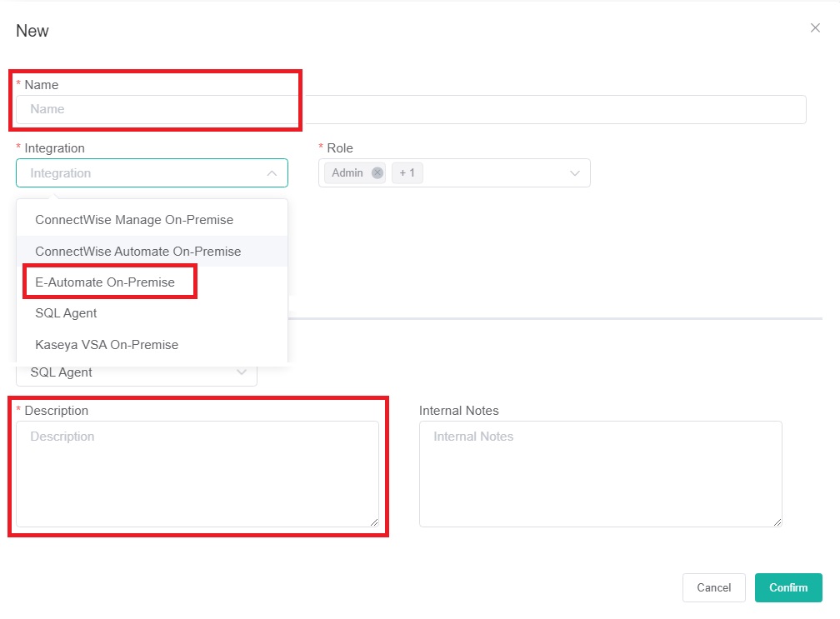Click the green Confirm button
The height and width of the screenshot is (619, 840).
point(788,587)
